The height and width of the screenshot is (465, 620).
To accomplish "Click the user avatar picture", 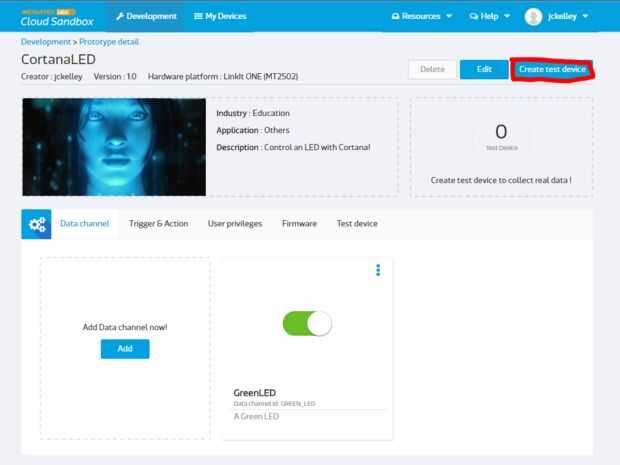I will coord(533,17).
